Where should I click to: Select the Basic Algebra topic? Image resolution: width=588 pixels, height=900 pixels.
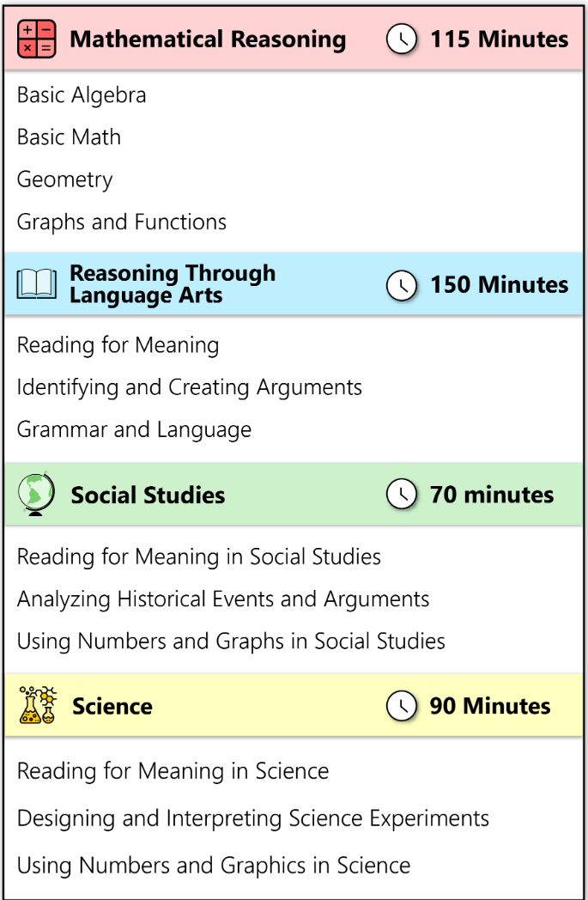click(x=82, y=95)
